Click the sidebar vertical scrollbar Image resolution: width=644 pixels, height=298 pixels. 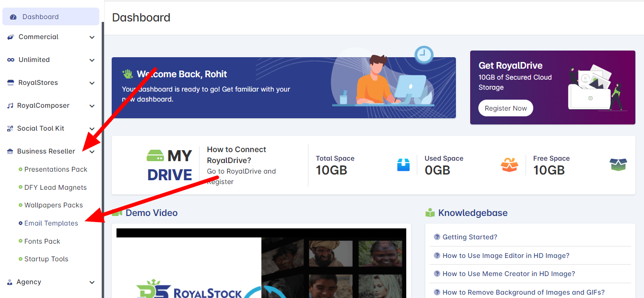pyautogui.click(x=103, y=160)
